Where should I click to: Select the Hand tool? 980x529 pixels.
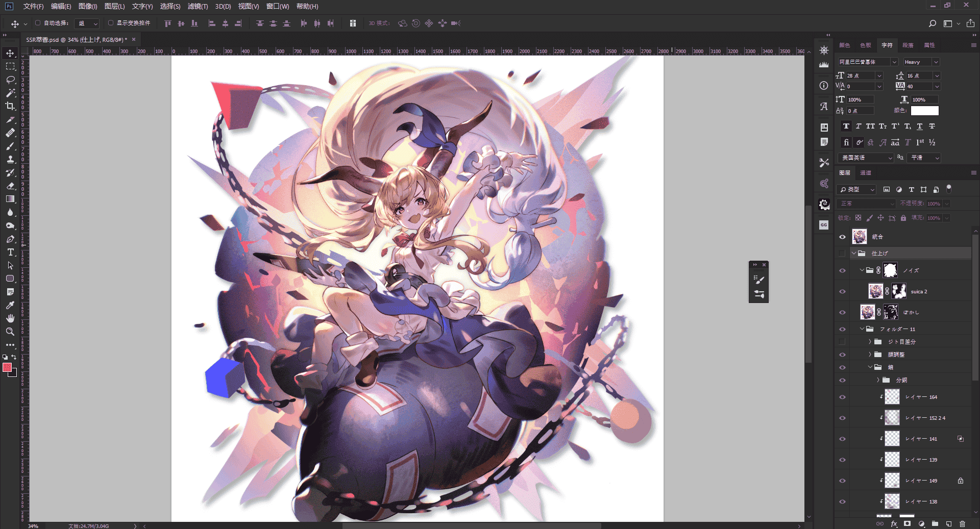click(x=10, y=318)
